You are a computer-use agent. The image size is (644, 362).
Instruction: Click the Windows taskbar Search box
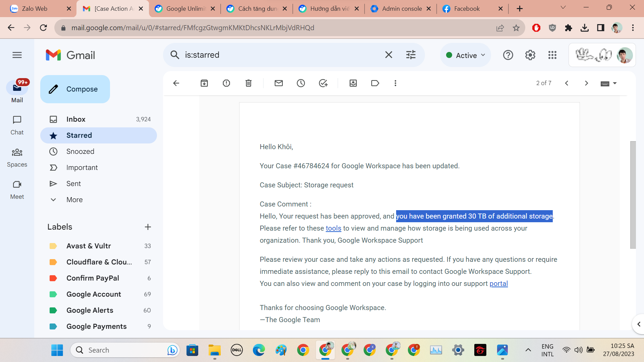(x=125, y=350)
